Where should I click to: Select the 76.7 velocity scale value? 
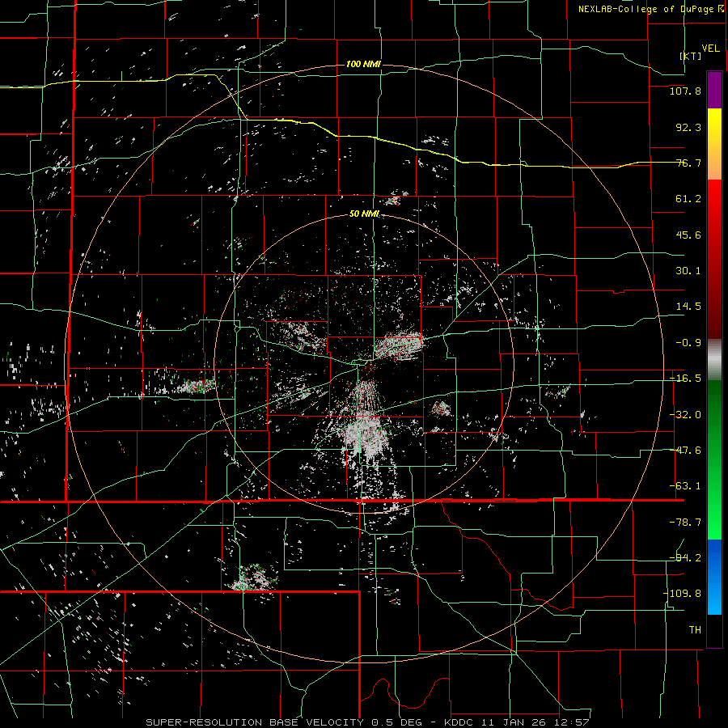tap(688, 163)
